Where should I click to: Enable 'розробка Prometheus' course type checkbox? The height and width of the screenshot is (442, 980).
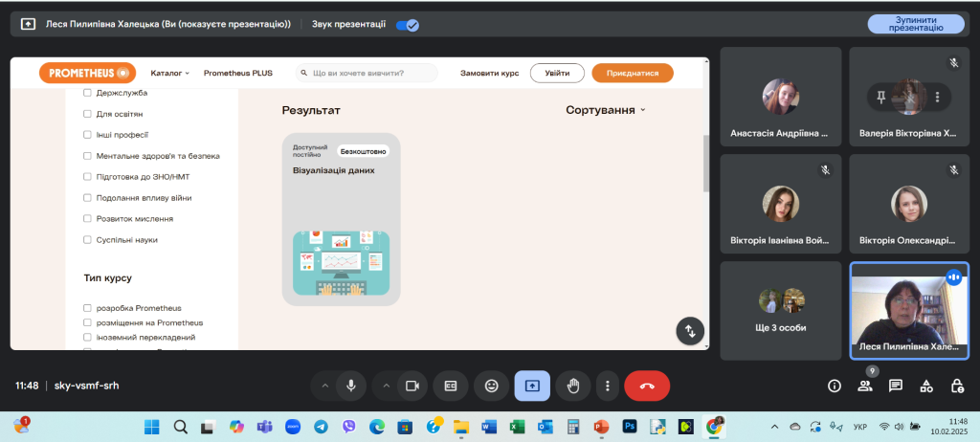(x=88, y=308)
